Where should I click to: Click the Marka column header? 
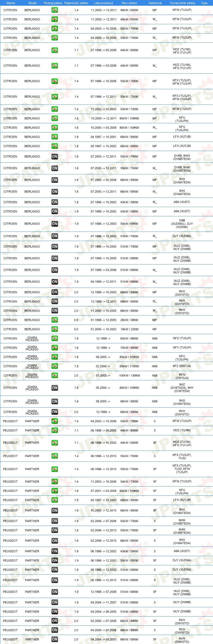point(11,3)
